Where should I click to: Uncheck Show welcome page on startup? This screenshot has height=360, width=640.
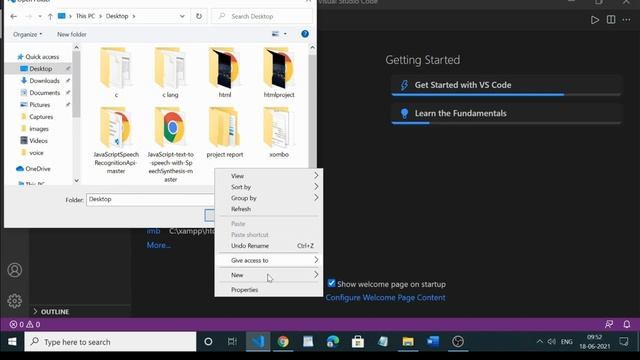pyautogui.click(x=331, y=283)
